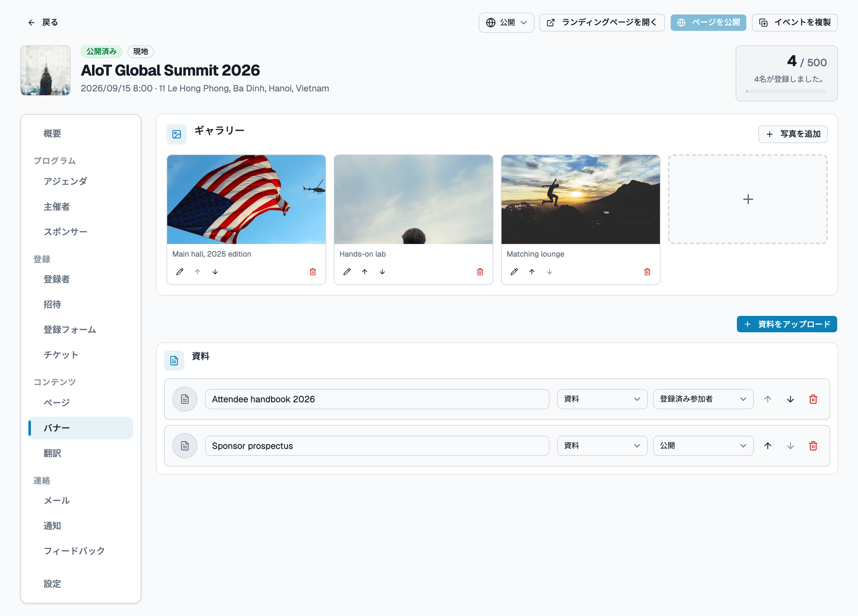Open the Hands-on lab sky photo
Image resolution: width=858 pixels, height=616 pixels.
[x=413, y=199]
